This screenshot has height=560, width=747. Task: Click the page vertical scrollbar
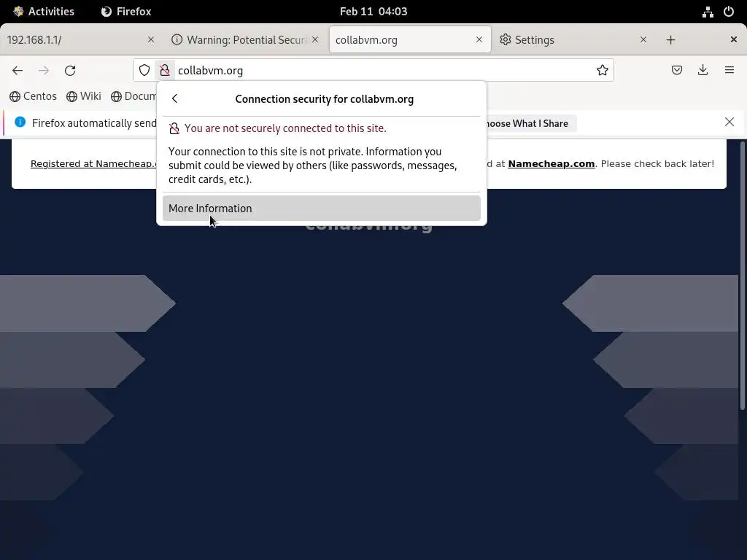[742, 275]
